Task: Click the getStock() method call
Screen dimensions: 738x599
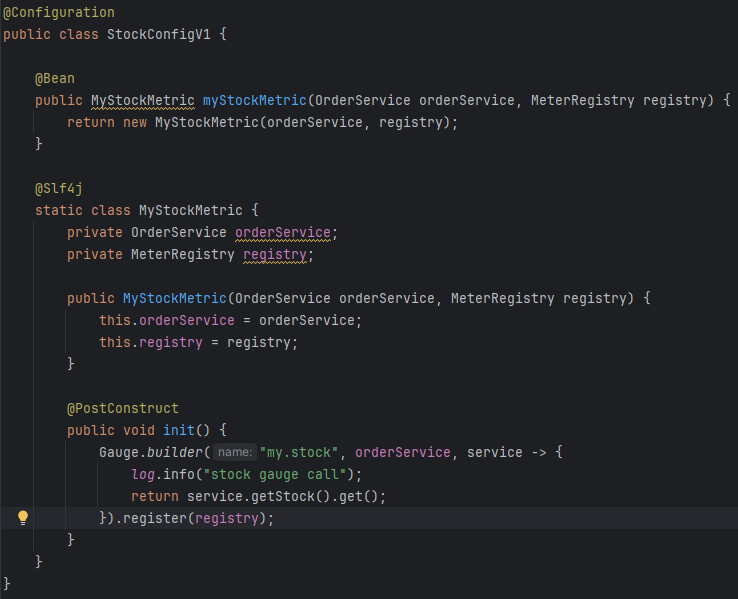Action: click(291, 496)
